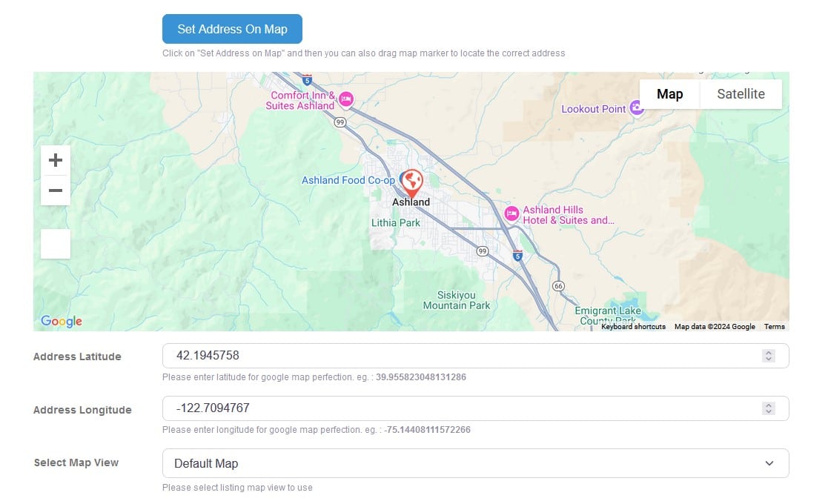The image size is (828, 504).
Task: Zoom out on the map
Action: (56, 190)
